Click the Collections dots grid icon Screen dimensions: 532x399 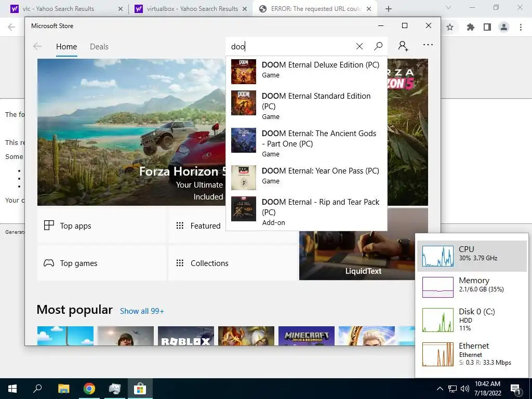tap(180, 263)
